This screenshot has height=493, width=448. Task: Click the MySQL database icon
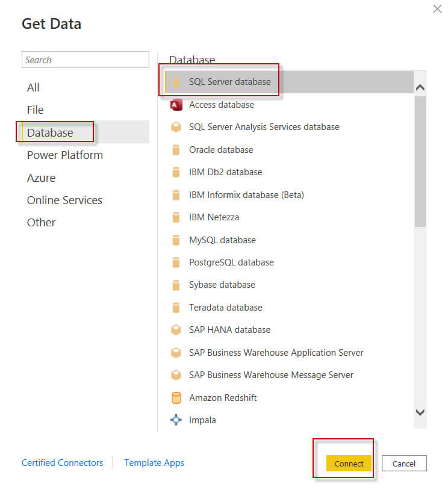tap(176, 240)
